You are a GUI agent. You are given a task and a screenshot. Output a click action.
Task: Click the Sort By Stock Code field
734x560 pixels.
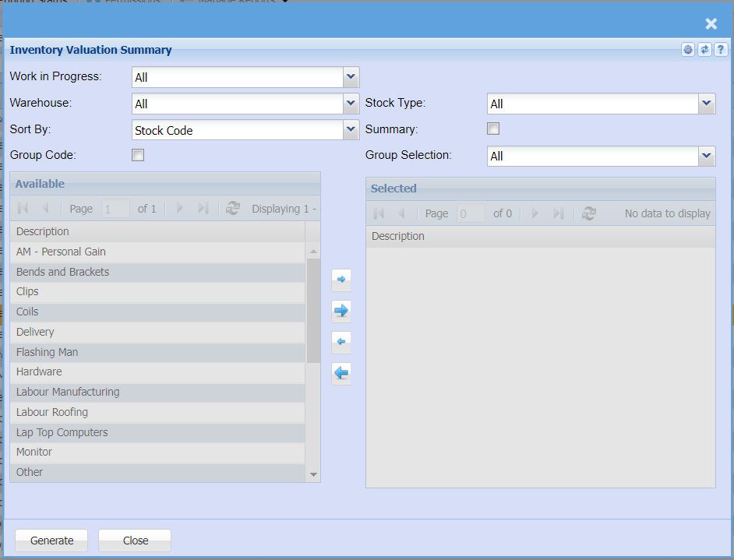[237, 130]
